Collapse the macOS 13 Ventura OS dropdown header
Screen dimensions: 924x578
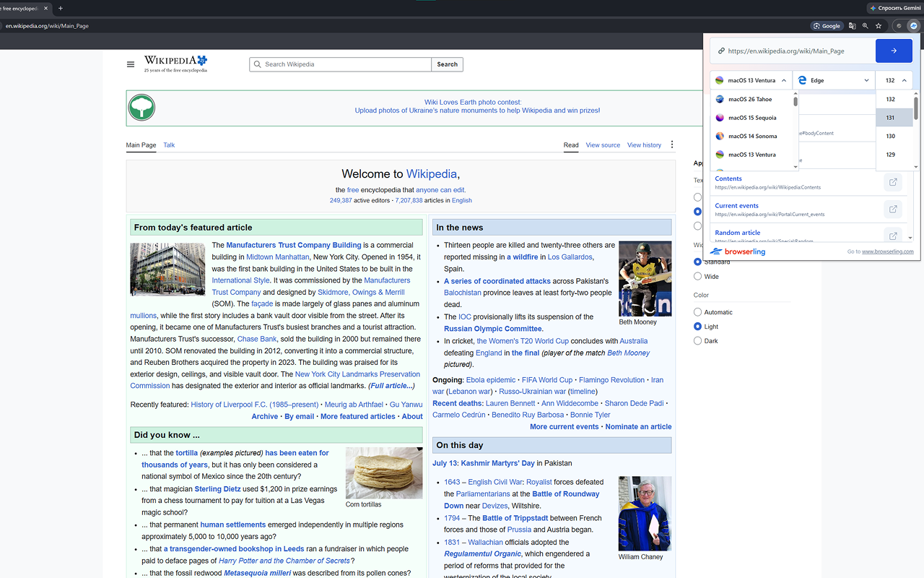pos(751,80)
